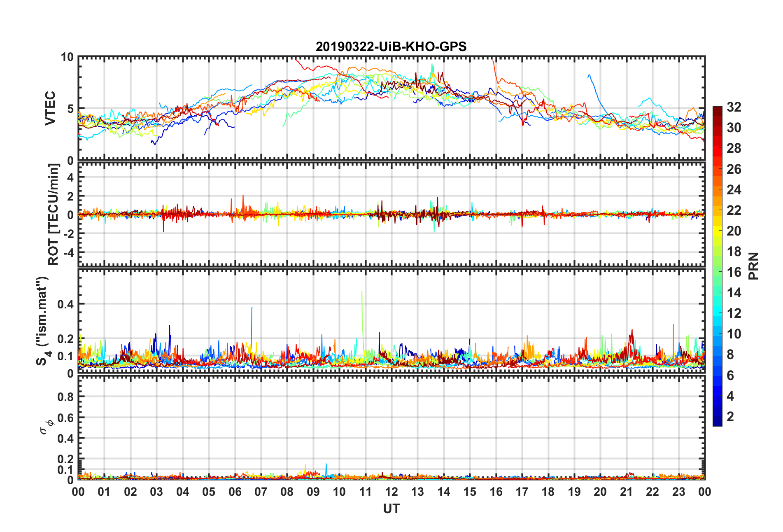This screenshot has height=532, width=783.
Task: Select x-axis hour tick 05
Action: click(209, 492)
